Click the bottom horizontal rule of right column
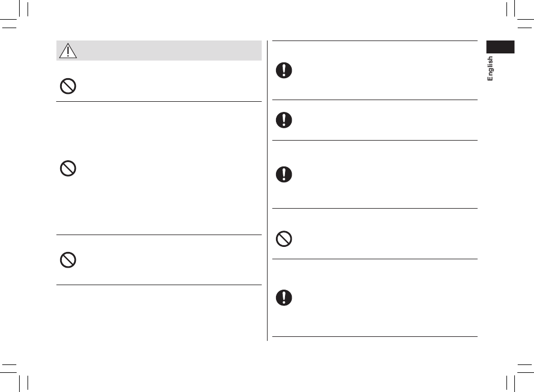Image resolution: width=534 pixels, height=392 pixels. [x=375, y=337]
